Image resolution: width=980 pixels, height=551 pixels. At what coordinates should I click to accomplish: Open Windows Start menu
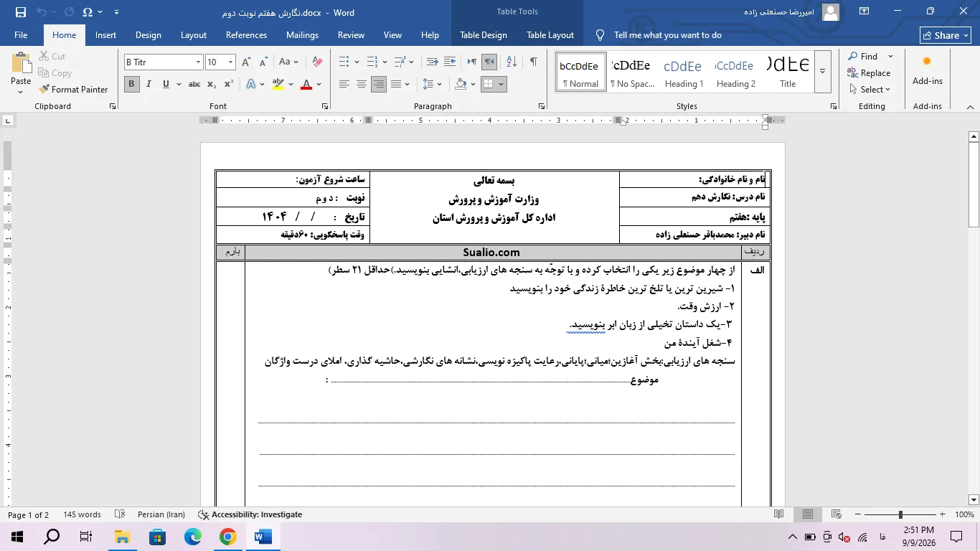pyautogui.click(x=17, y=537)
